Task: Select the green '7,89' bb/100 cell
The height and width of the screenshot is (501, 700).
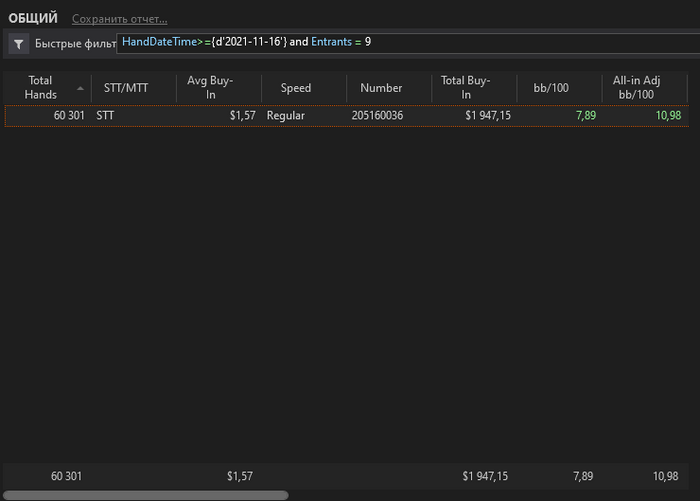Action: [x=586, y=116]
